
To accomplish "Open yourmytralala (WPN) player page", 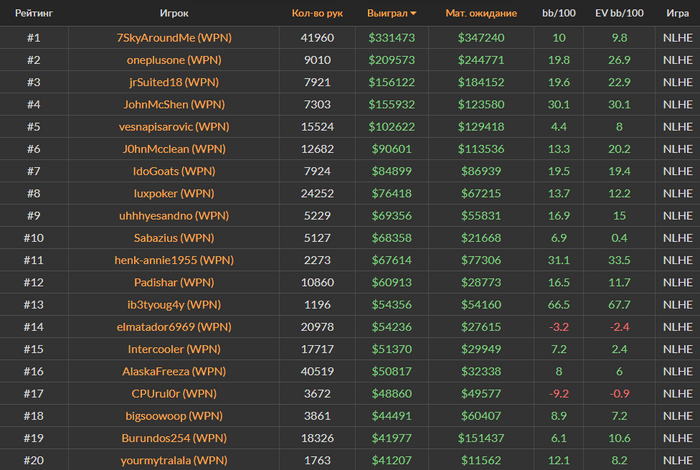I will [174, 461].
